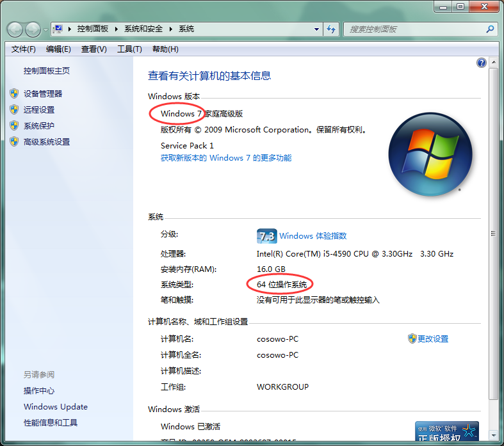Click the magnifier search icon

click(x=490, y=29)
